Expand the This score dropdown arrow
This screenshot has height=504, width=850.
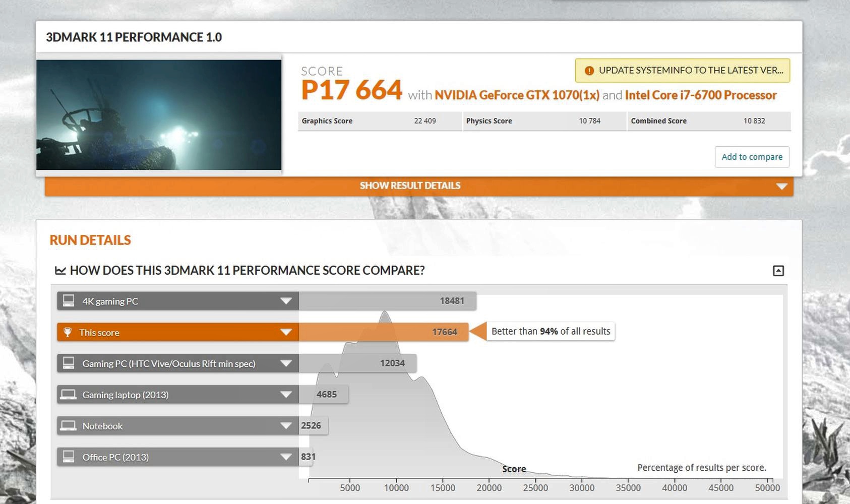pyautogui.click(x=286, y=332)
